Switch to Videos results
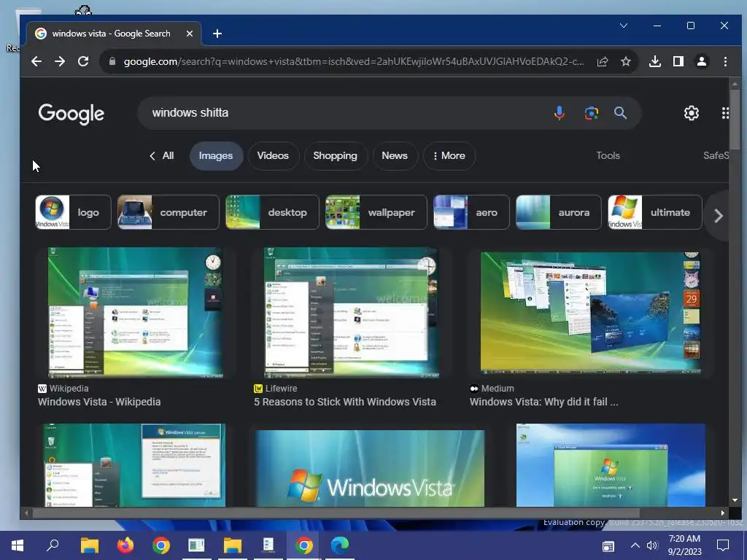The height and width of the screenshot is (560, 747). coord(273,156)
